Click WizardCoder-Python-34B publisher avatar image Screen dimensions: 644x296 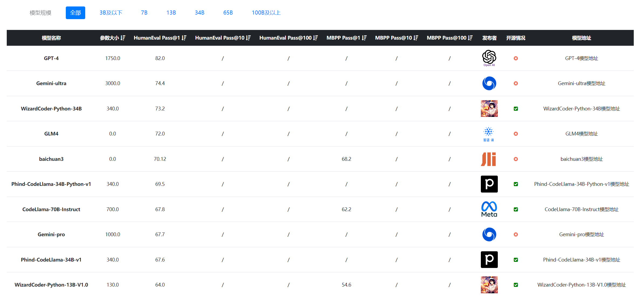click(489, 109)
